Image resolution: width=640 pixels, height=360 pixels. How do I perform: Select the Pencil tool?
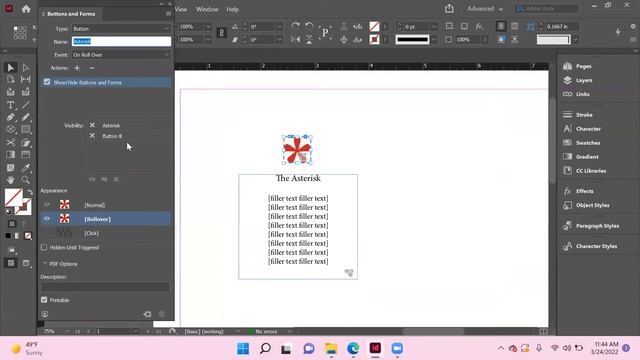pyautogui.click(x=26, y=118)
